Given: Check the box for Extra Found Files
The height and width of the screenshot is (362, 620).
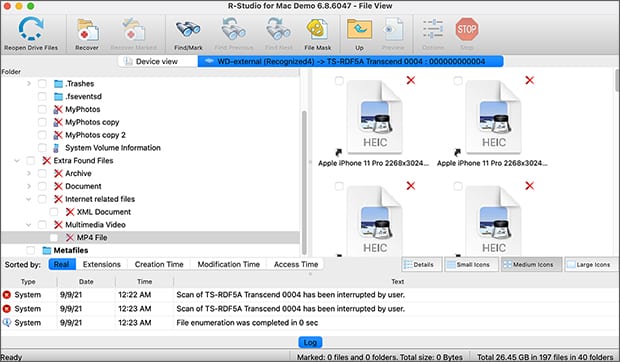Looking at the screenshot, I should [30, 161].
